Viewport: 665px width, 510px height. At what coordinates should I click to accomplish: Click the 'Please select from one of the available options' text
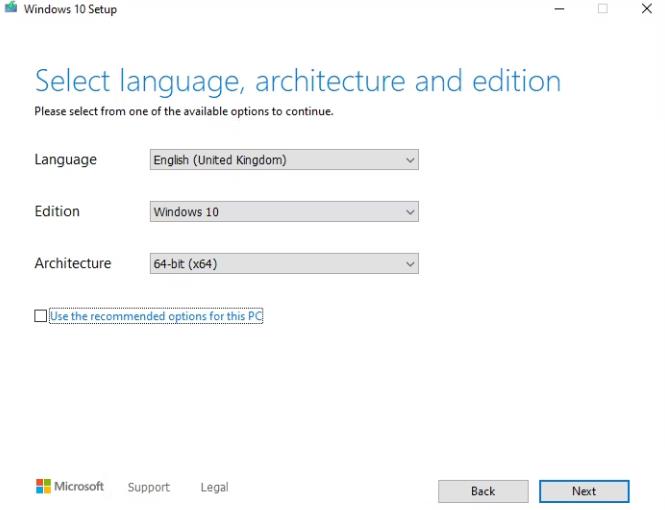coord(184,111)
